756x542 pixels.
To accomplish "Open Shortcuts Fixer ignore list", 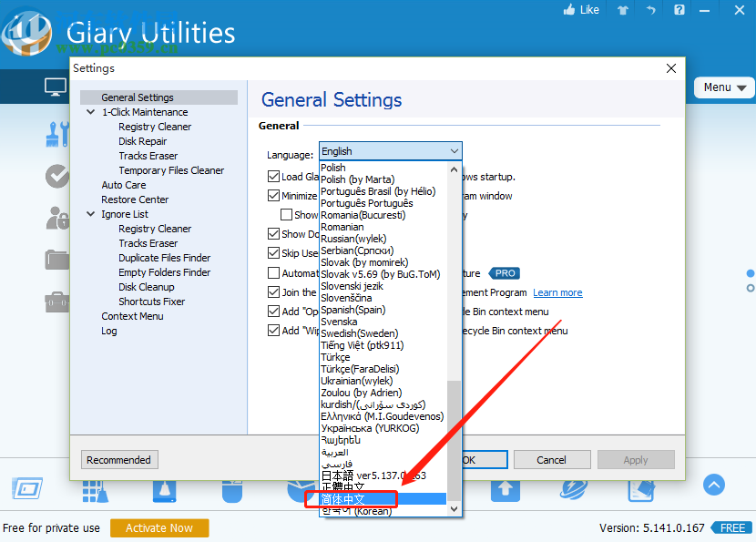I will click(152, 302).
